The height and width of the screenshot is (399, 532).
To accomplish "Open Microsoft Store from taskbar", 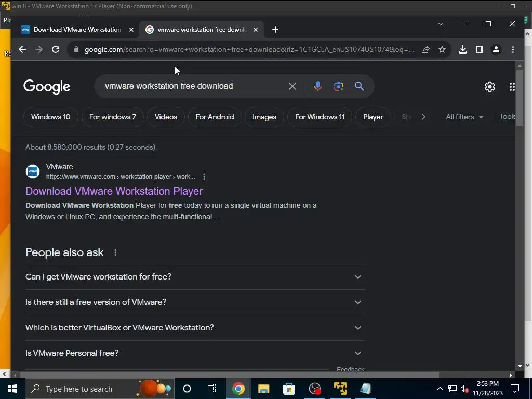I will click(289, 389).
